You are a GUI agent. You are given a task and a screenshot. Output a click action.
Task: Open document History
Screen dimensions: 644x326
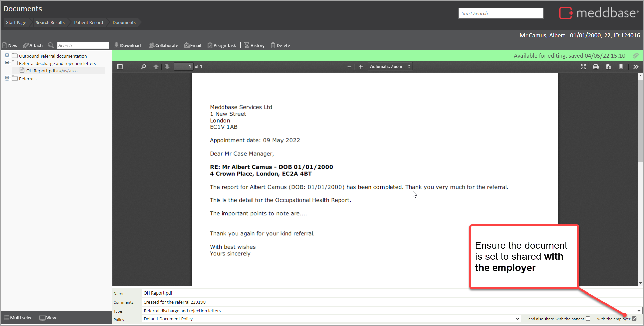click(x=254, y=45)
